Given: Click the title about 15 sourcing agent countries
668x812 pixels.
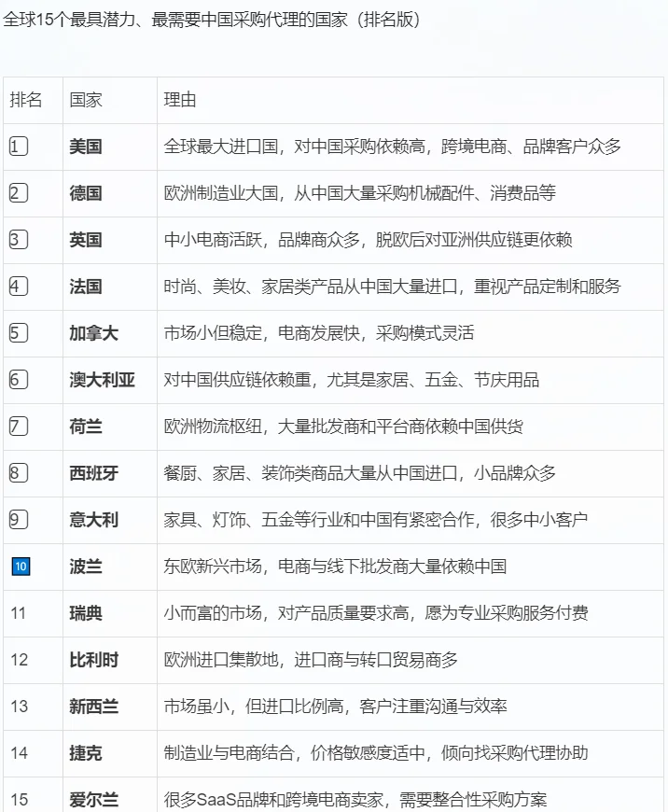Looking at the screenshot, I should [212, 21].
